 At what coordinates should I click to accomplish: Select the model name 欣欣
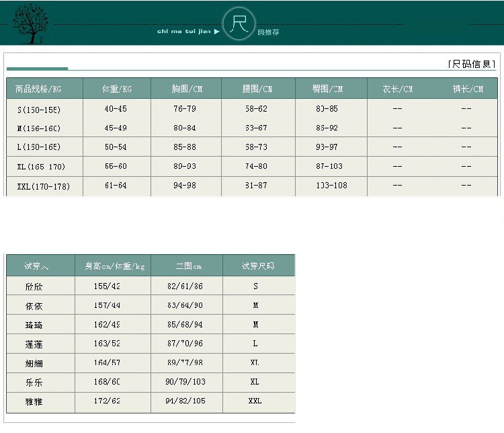34,286
